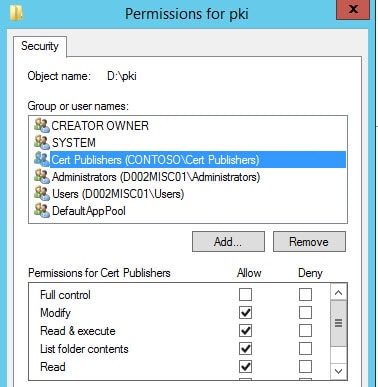
Task: Click the permissions scrollbar thumb
Action: [338, 323]
